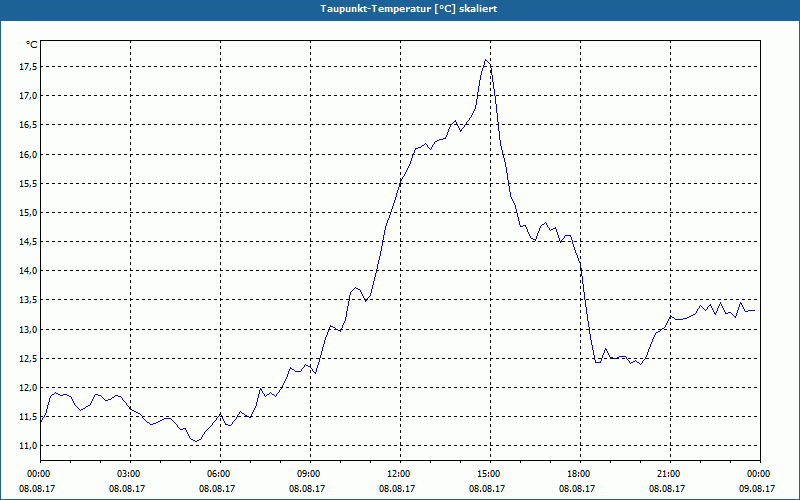
Task: Click the 12,0 y-axis value
Action: tap(29, 388)
